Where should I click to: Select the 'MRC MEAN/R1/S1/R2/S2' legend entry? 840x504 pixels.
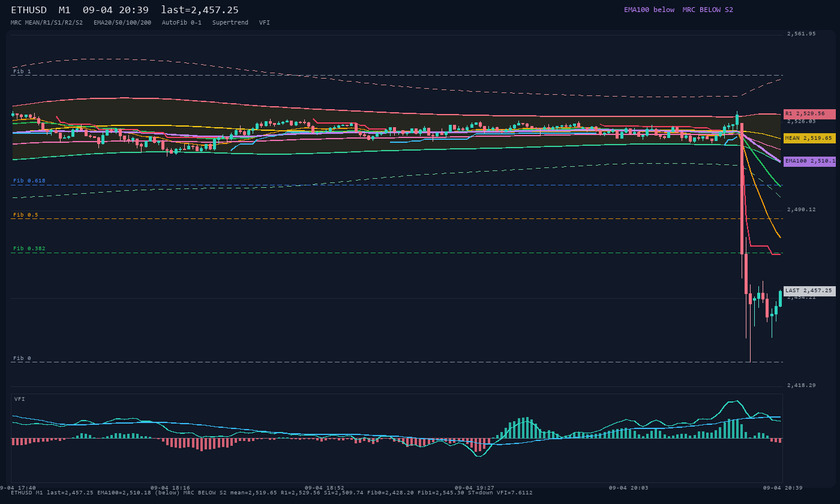click(47, 22)
